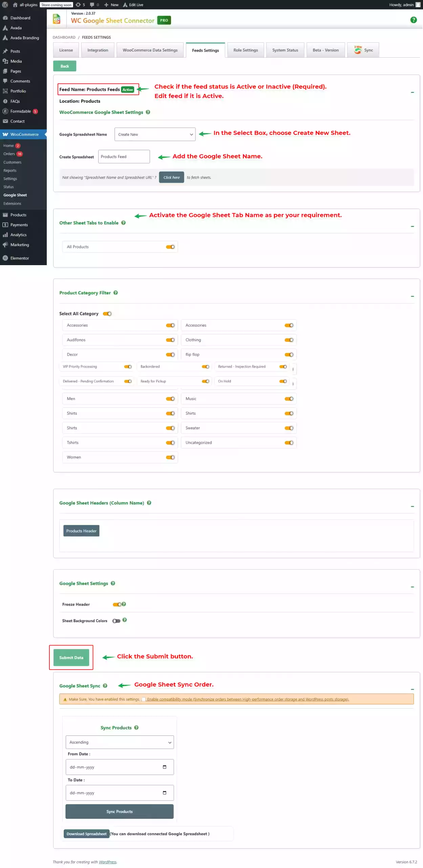Click help icon beside Google Sheet Headers
Viewport: 423px width, 868px height.
(149, 503)
